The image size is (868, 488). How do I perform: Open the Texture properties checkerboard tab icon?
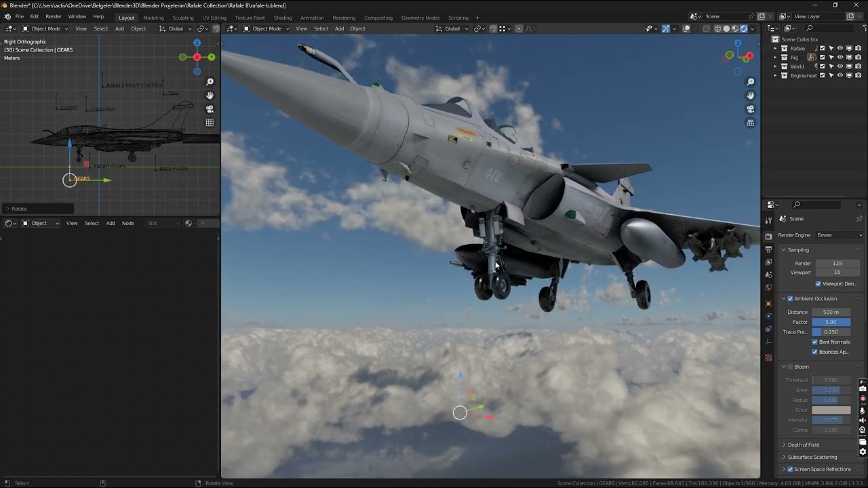(768, 358)
